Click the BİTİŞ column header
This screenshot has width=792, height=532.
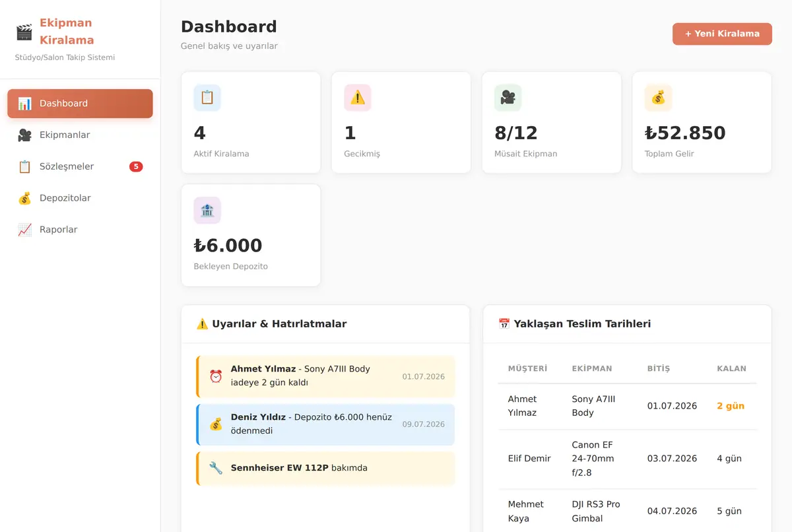pos(659,369)
